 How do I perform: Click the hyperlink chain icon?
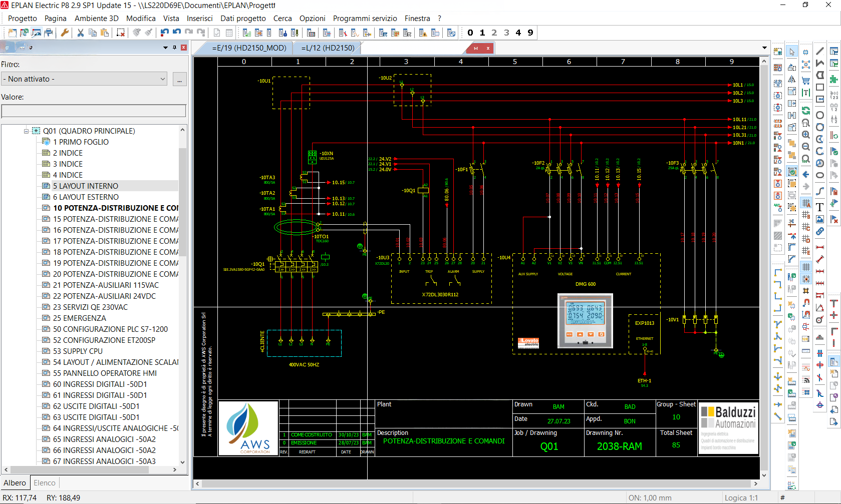[819, 231]
